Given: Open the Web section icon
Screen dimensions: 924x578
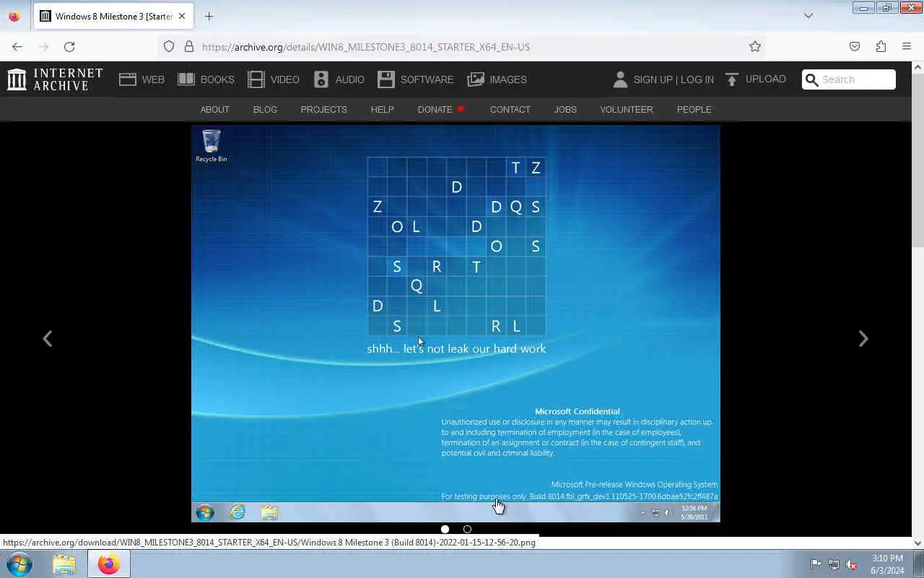Looking at the screenshot, I should pyautogui.click(x=128, y=79).
